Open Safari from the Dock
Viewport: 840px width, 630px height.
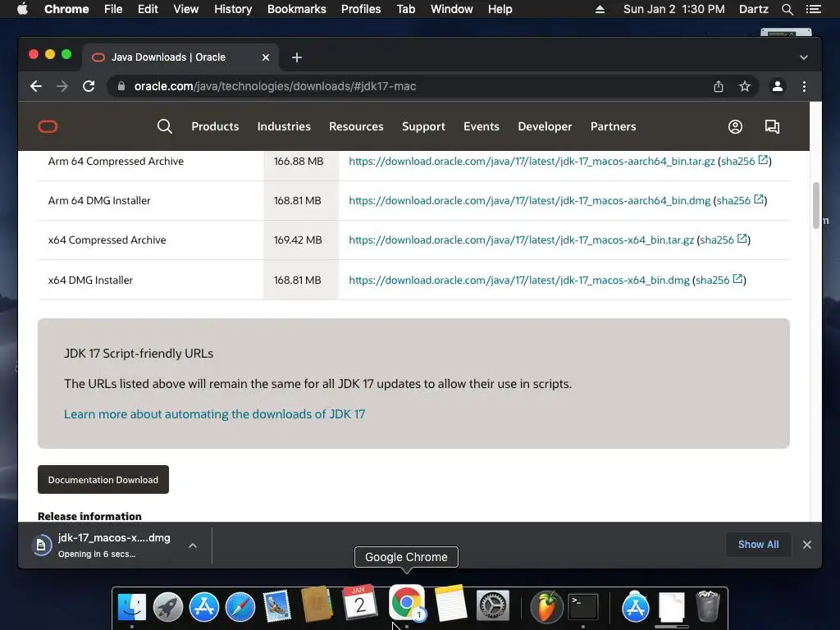pyautogui.click(x=240, y=606)
